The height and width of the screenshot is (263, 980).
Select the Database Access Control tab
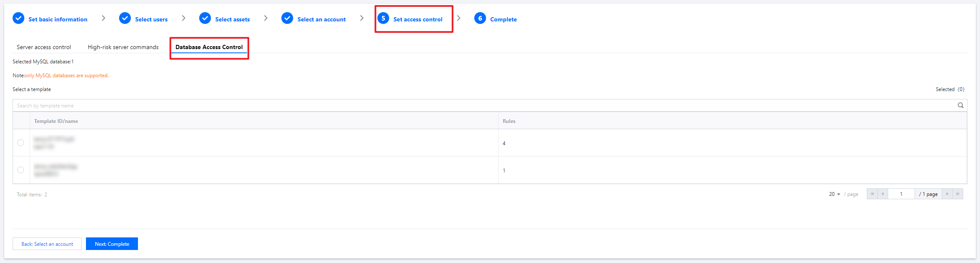[209, 47]
